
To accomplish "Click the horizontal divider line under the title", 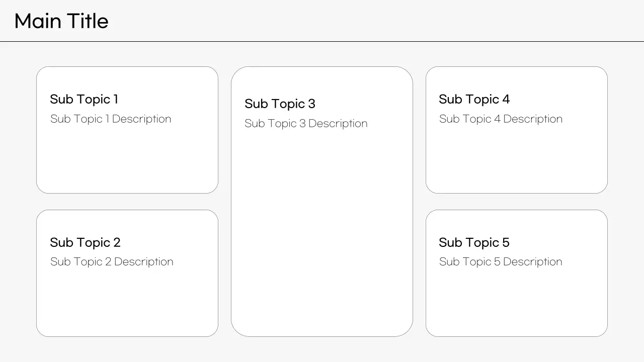I will [x=322, y=41].
